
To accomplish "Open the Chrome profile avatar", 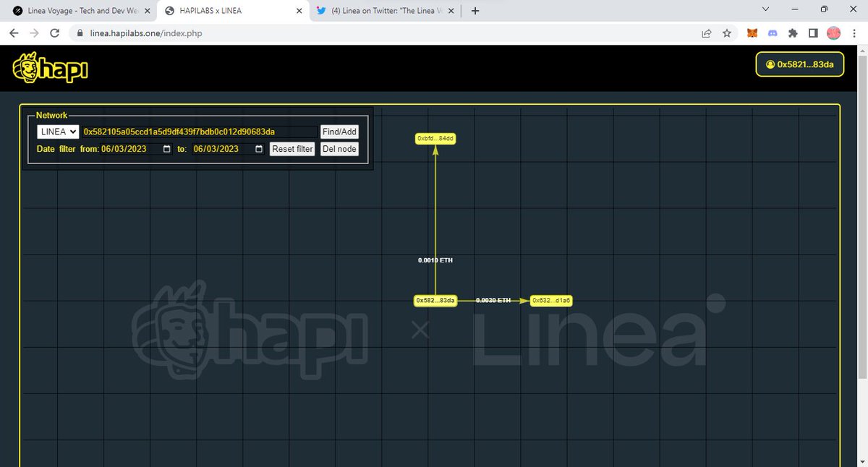I will coord(833,33).
